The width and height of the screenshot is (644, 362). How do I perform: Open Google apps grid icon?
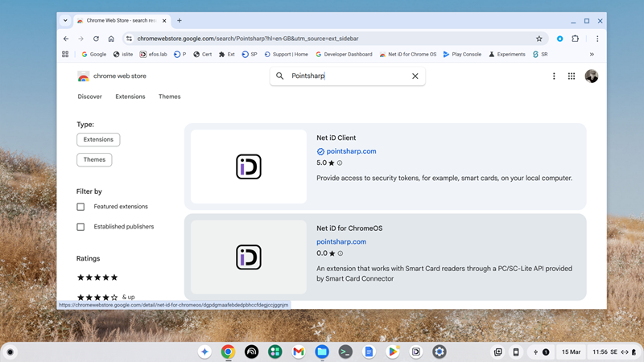[x=572, y=76]
